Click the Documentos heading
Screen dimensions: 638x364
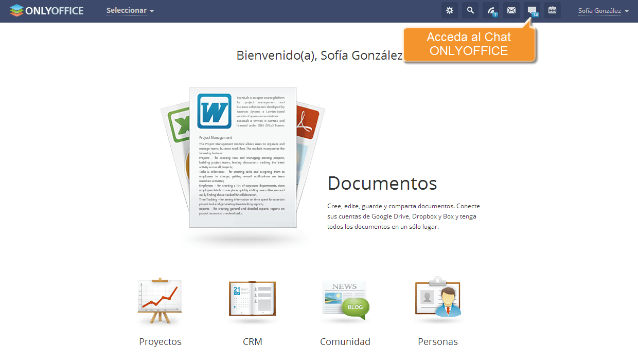tap(382, 183)
